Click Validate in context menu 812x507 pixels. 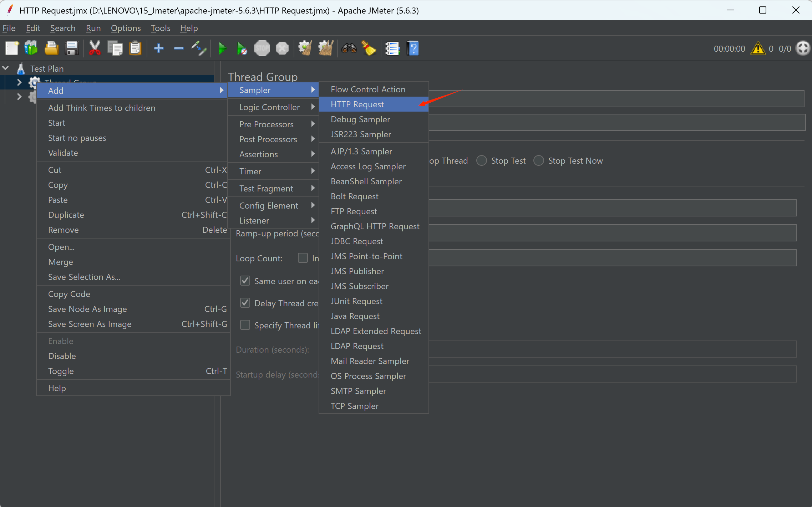133,153
